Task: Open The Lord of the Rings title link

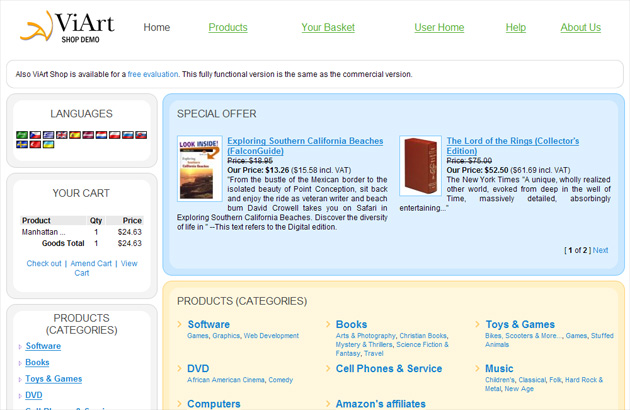Action: 513,146
